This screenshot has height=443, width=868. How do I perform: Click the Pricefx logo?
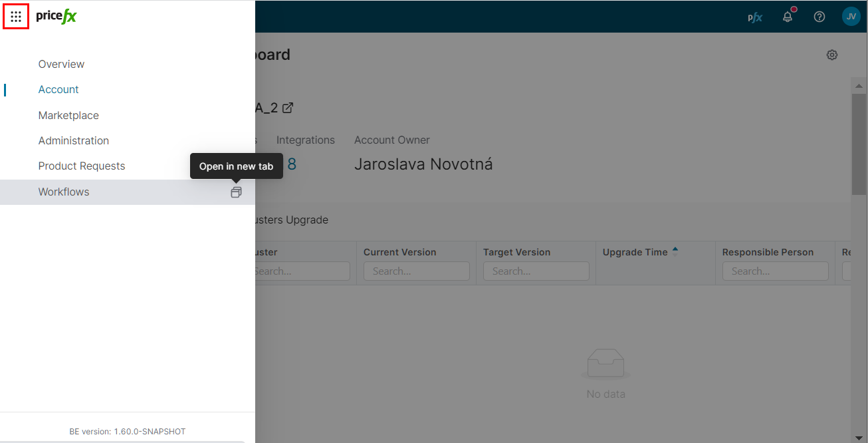click(56, 17)
